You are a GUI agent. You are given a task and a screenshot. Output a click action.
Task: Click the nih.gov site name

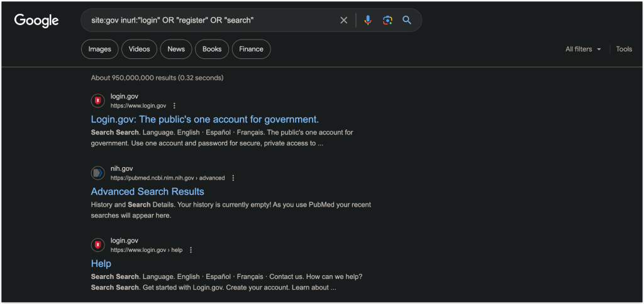[x=122, y=168]
